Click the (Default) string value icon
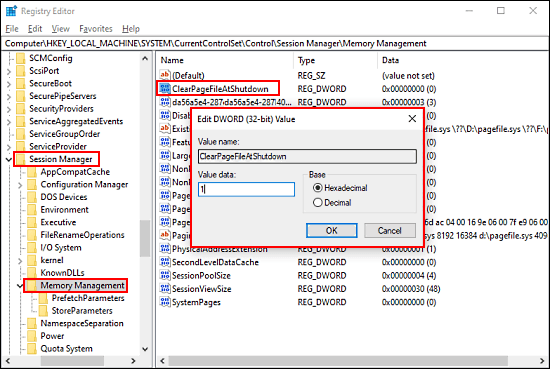The width and height of the screenshot is (550, 369). pos(165,75)
